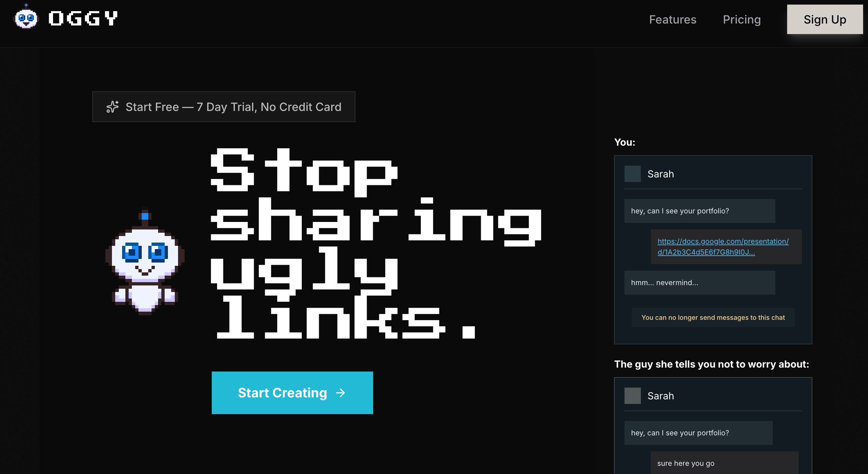Click the Sarah name in second chat header
868x474 pixels.
pos(660,396)
